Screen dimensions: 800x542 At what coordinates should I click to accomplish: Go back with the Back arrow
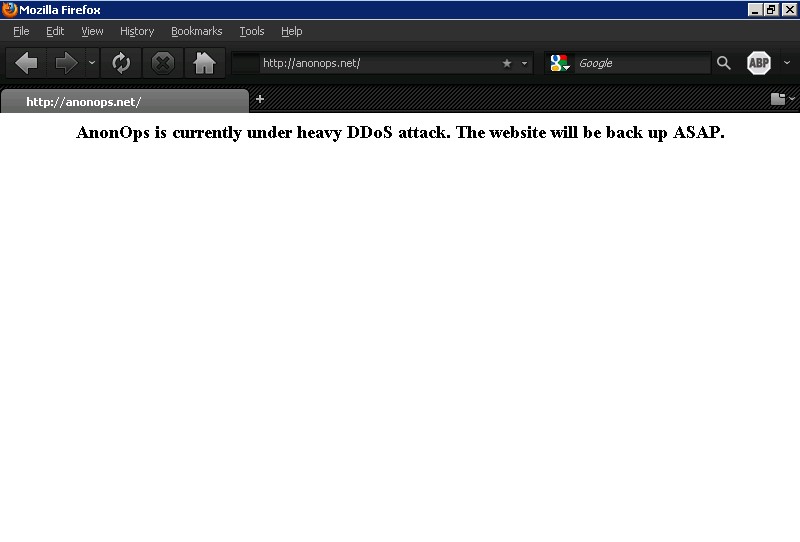pos(26,63)
